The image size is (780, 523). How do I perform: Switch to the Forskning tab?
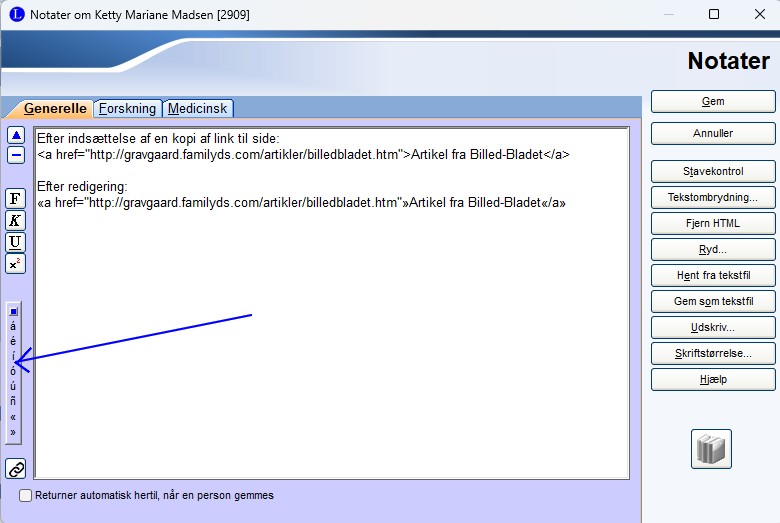[x=127, y=109]
